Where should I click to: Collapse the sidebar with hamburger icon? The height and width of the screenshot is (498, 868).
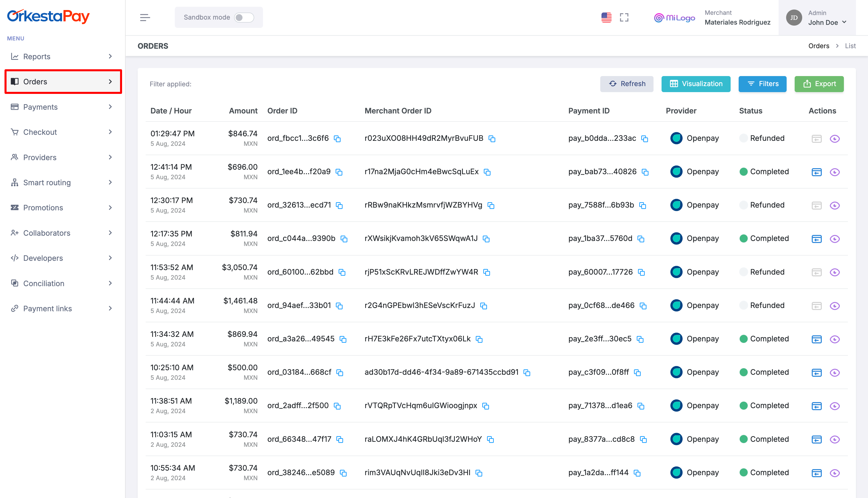[145, 17]
